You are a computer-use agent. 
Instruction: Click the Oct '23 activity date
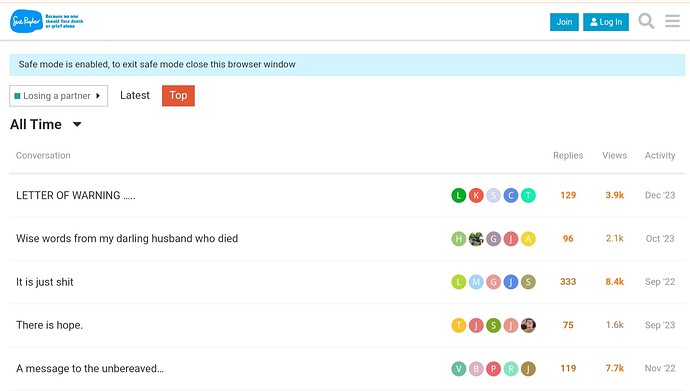660,239
